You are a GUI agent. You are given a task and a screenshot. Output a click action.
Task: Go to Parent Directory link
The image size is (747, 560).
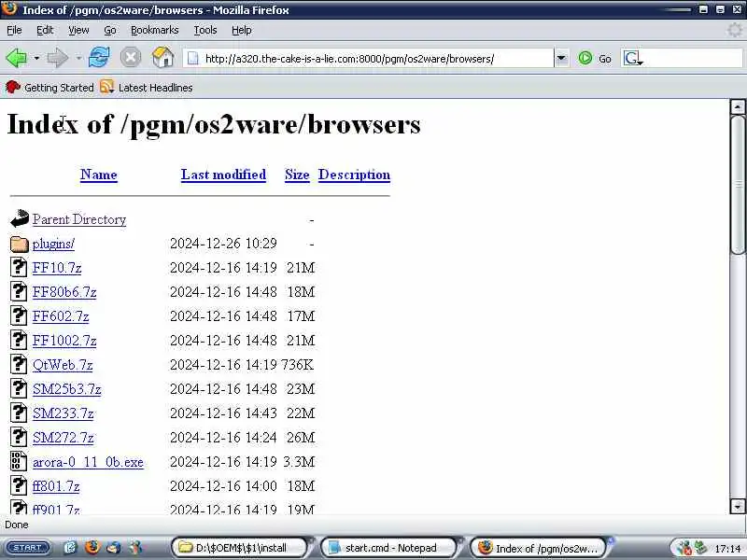click(79, 219)
